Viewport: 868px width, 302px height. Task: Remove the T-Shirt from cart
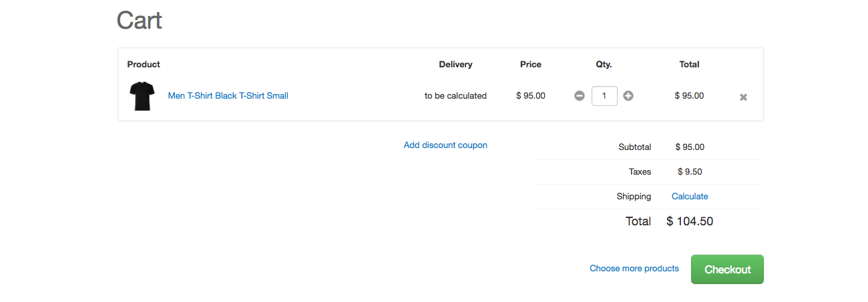pyautogui.click(x=743, y=97)
